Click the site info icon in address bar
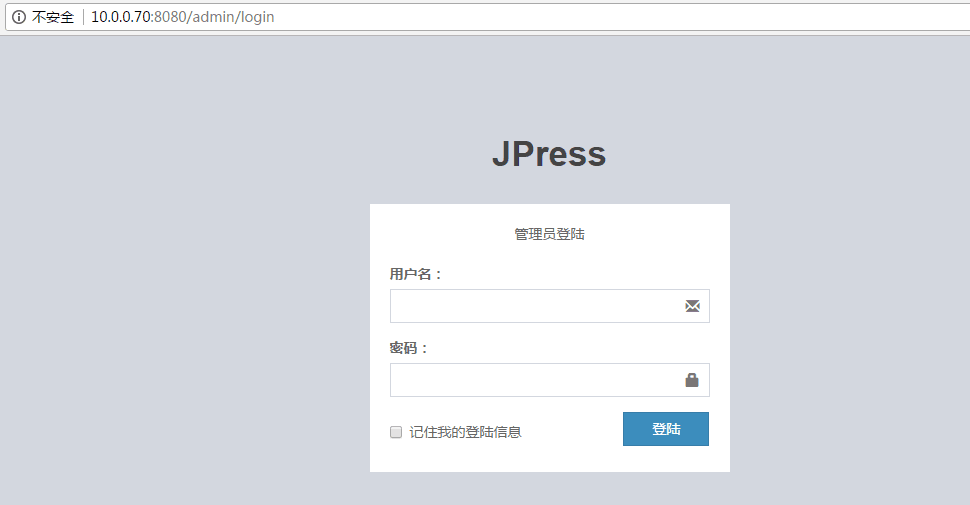 [x=19, y=17]
